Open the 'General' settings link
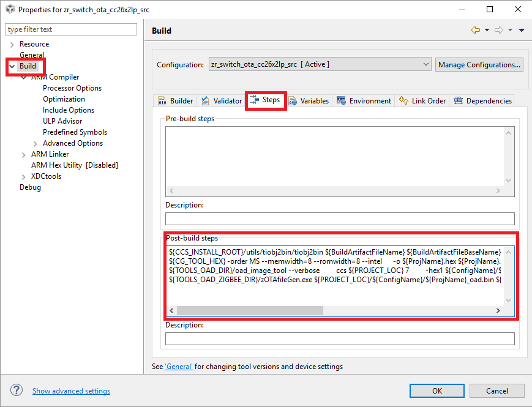 coord(179,367)
